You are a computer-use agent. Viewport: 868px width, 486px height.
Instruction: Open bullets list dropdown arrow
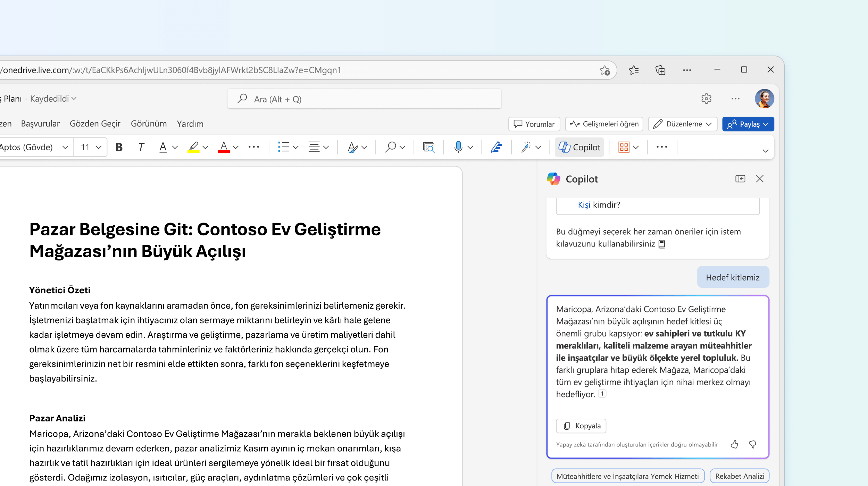click(x=296, y=148)
